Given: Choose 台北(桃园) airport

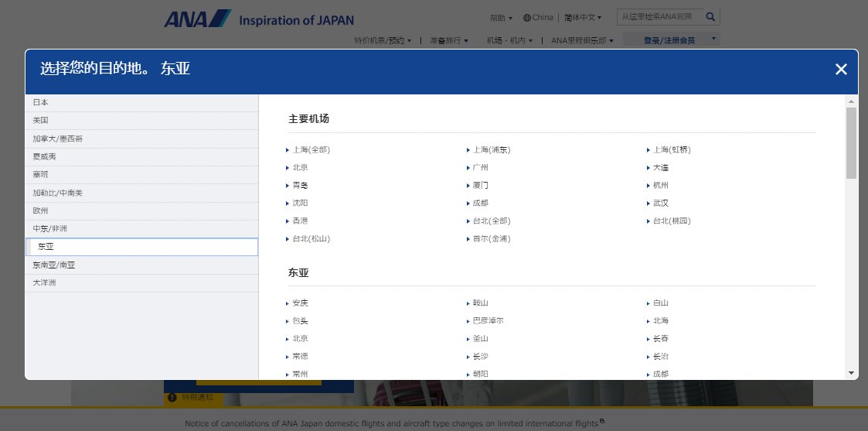Looking at the screenshot, I should 672,221.
